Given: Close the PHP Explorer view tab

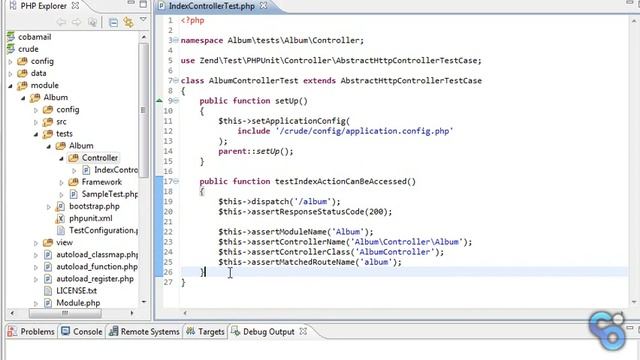Looking at the screenshot, I should click(x=75, y=6).
